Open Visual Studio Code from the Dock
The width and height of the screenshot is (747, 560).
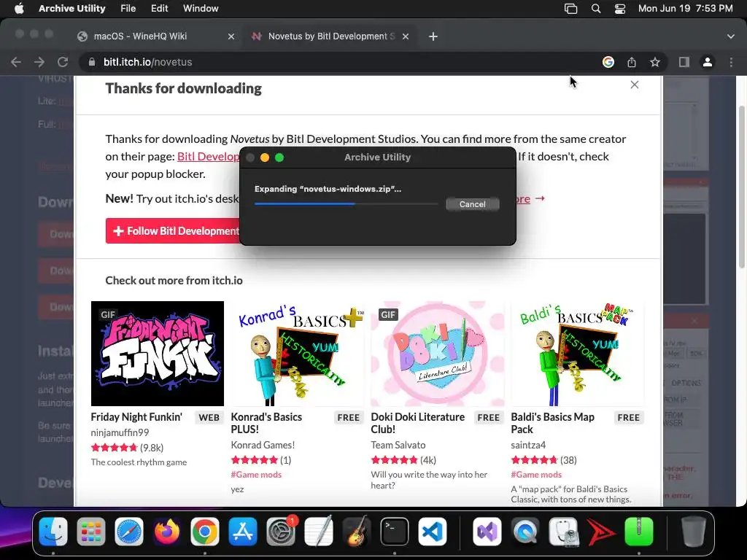(433, 532)
